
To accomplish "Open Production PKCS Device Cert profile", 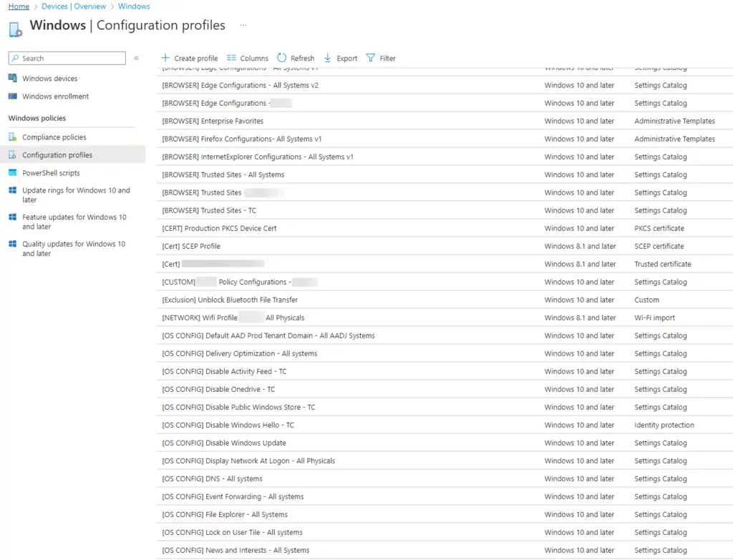I will pos(219,228).
